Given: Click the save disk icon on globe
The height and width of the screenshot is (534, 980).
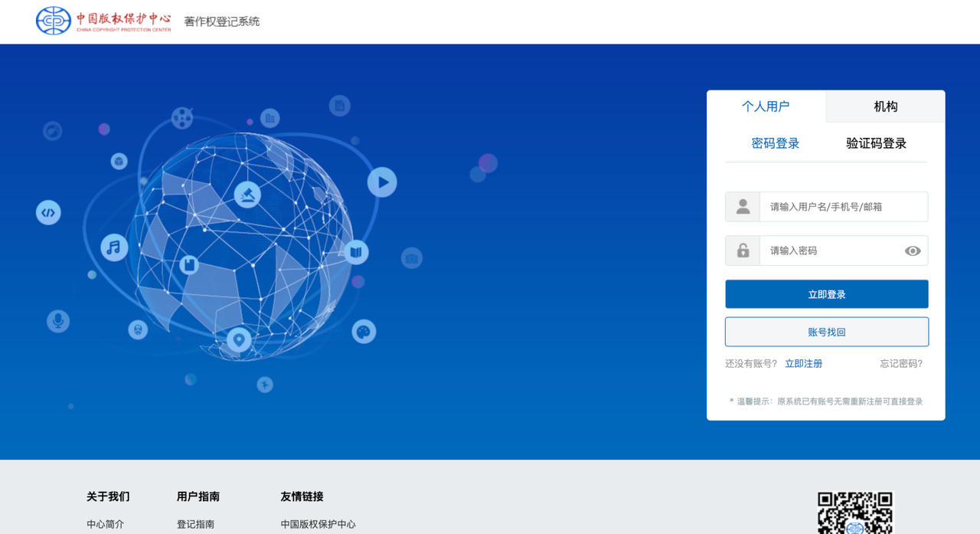Looking at the screenshot, I should [x=189, y=265].
